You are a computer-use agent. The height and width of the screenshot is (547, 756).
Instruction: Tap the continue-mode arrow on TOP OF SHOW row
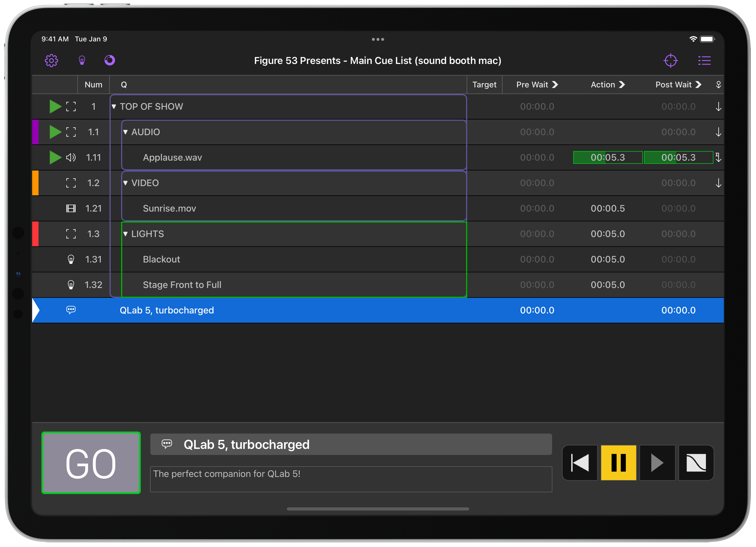718,107
